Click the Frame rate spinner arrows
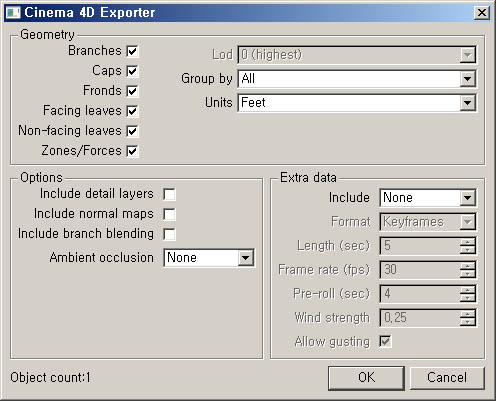 coord(468,270)
